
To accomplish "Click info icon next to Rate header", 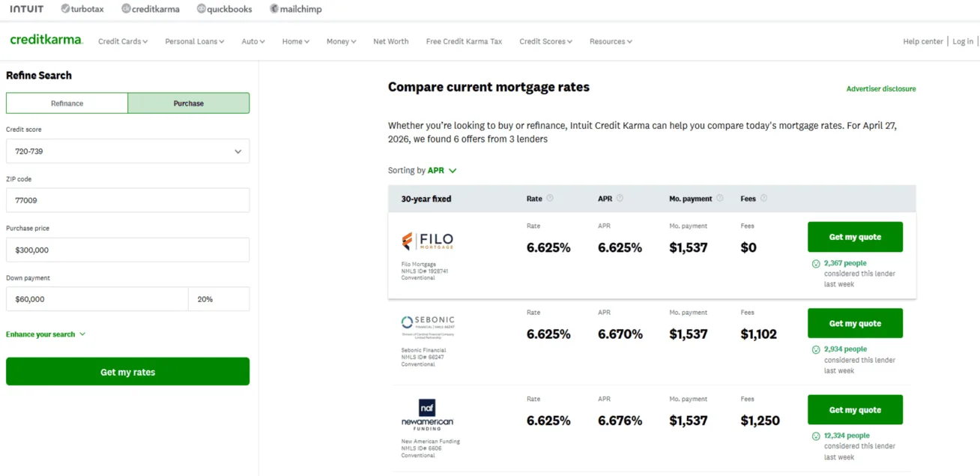I will pos(550,199).
